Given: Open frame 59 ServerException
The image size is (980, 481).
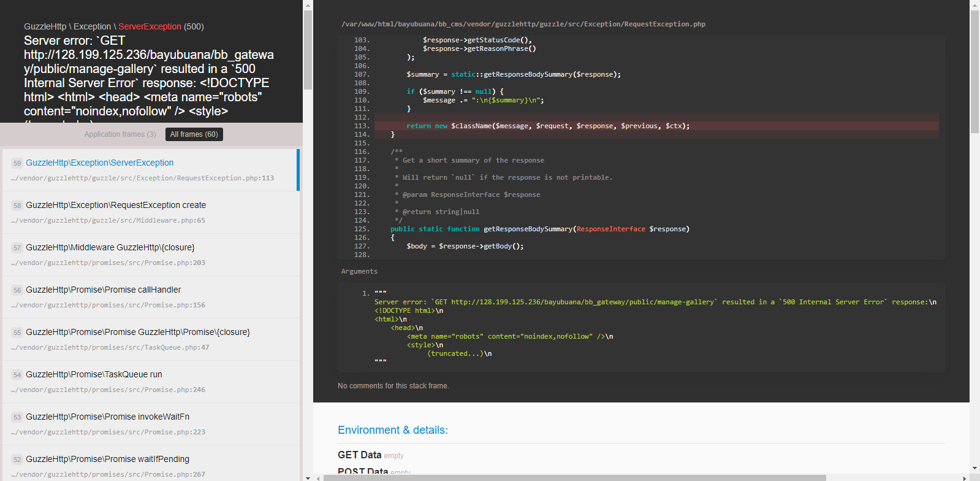Looking at the screenshot, I should [100, 163].
